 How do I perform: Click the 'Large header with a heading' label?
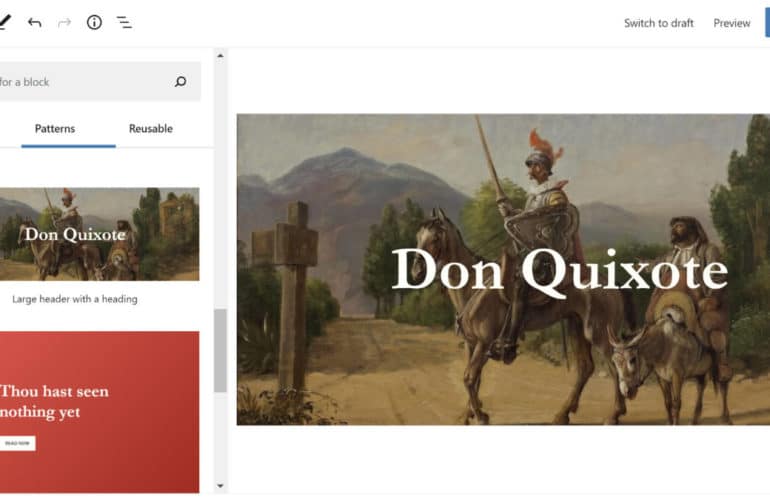point(75,299)
